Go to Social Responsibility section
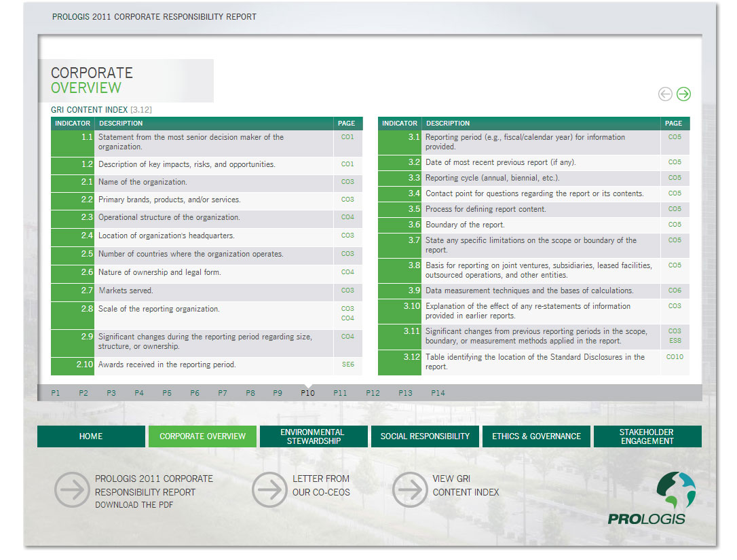737x560 pixels. click(425, 436)
